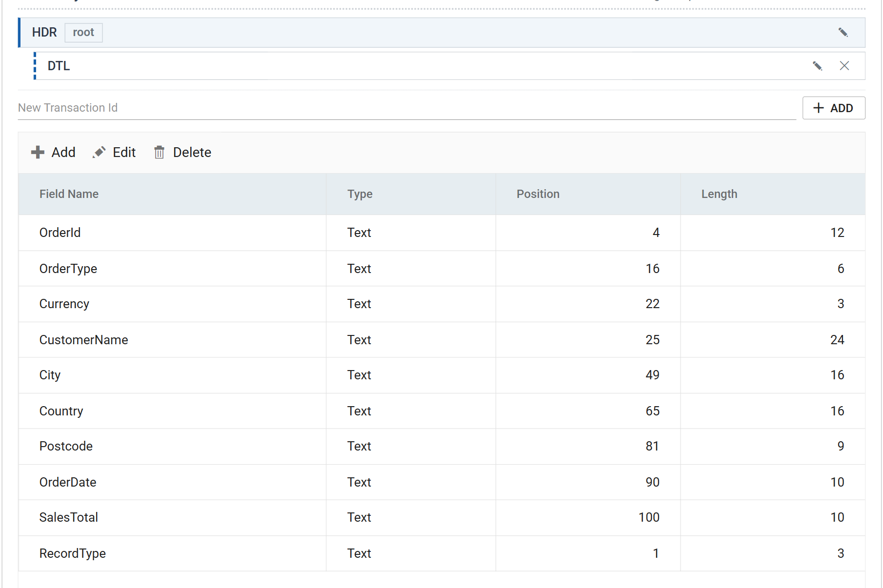Focus the New Transaction Id input field
883x588 pixels.
click(407, 108)
